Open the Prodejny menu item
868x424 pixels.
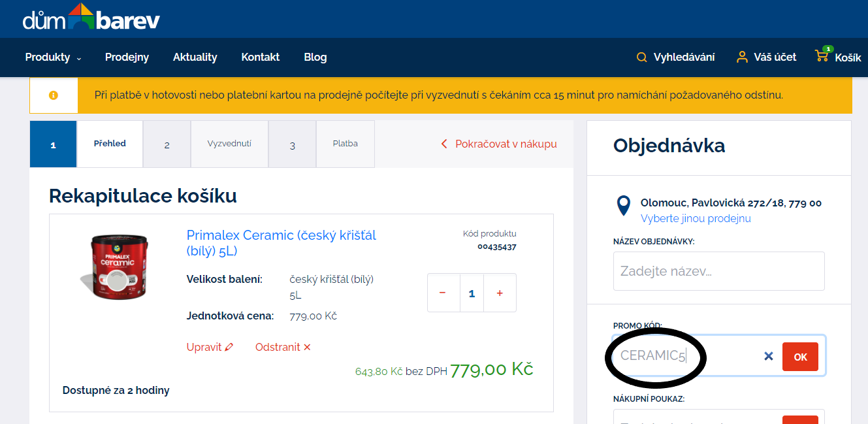[127, 57]
